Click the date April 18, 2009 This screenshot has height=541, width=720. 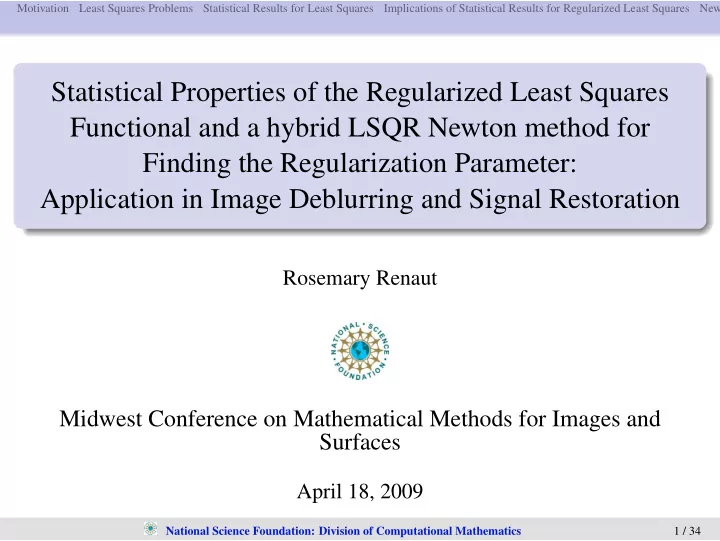(x=360, y=491)
